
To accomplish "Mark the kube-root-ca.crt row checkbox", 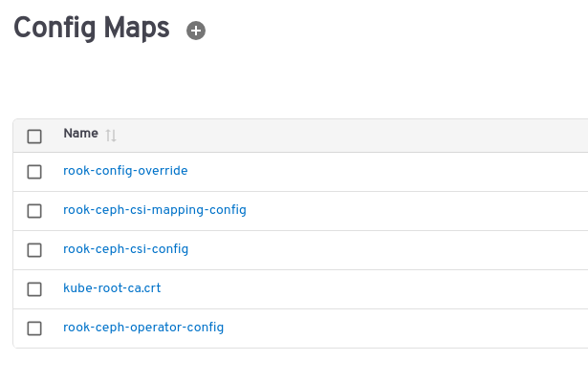I will [34, 289].
